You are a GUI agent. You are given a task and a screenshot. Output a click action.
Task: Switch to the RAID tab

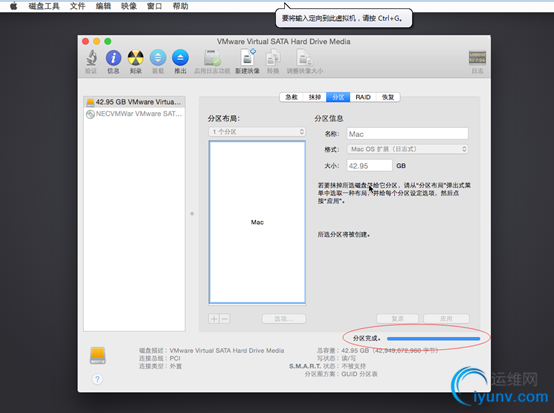pos(363,97)
